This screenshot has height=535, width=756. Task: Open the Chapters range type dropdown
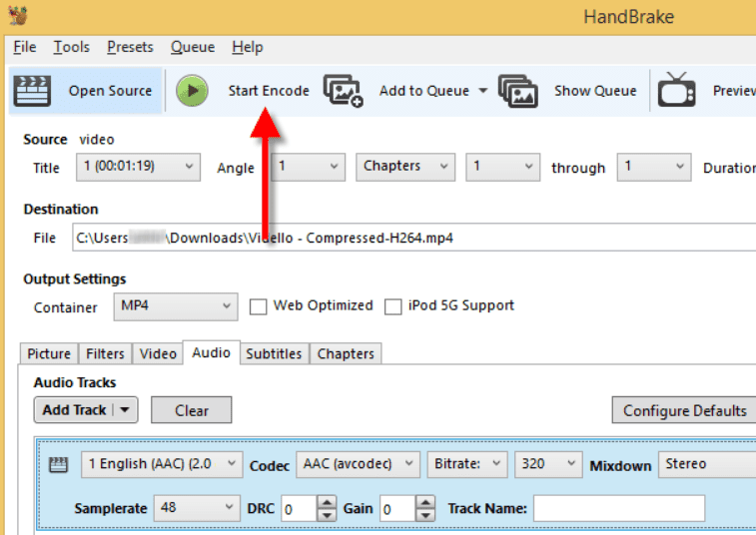click(405, 167)
